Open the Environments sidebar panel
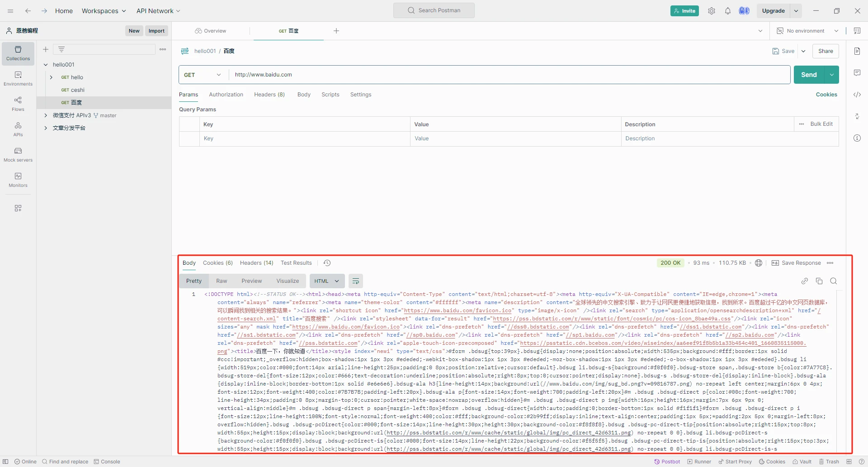Image resolution: width=868 pixels, height=467 pixels. [x=18, y=79]
